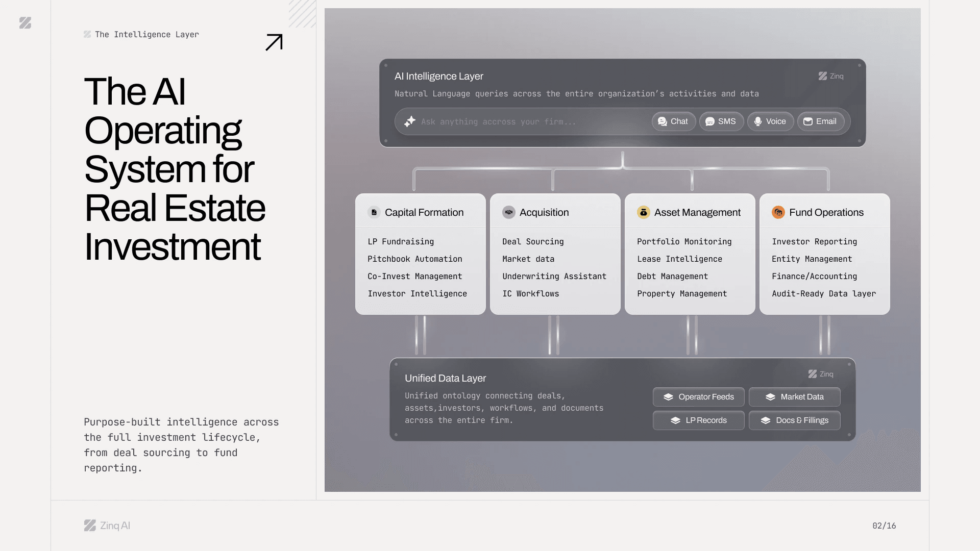This screenshot has height=551, width=980.
Task: Select the SMS channel button
Action: pos(721,121)
